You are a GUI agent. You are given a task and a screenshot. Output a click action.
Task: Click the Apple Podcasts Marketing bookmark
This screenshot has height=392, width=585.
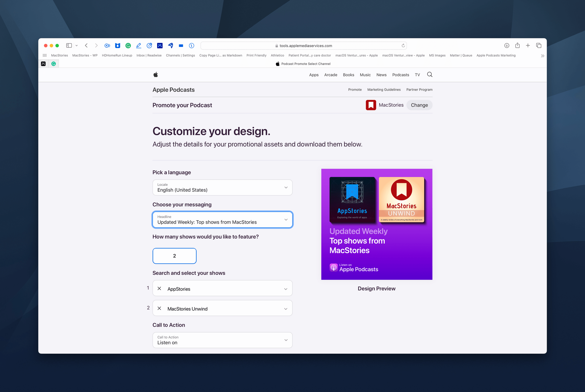pyautogui.click(x=496, y=55)
